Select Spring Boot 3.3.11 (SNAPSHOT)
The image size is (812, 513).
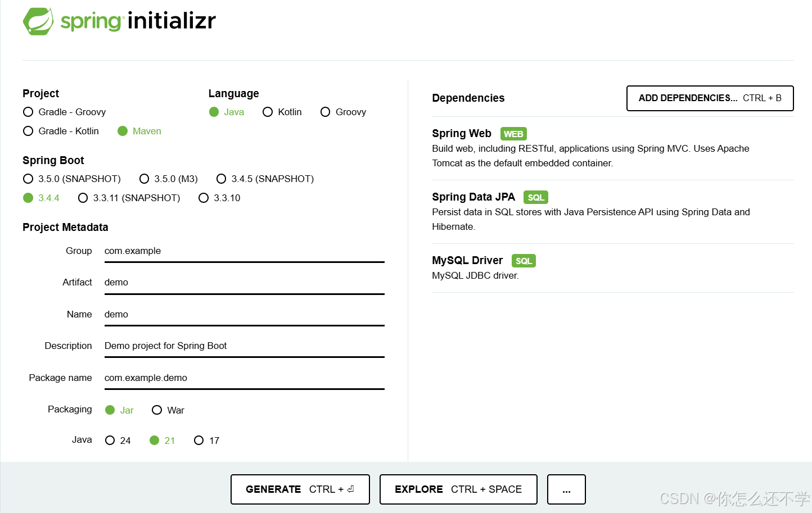click(129, 198)
